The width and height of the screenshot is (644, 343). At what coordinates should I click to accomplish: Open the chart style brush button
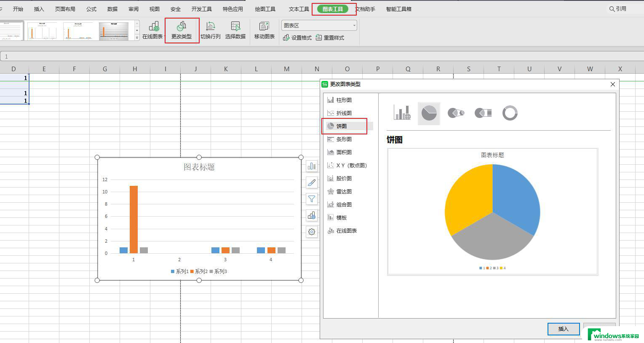tap(312, 182)
